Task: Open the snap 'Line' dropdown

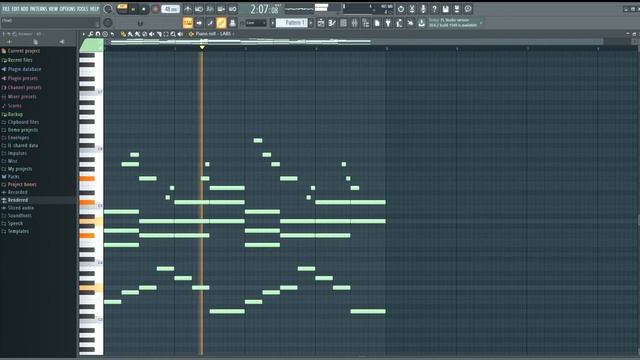Action: pos(256,23)
